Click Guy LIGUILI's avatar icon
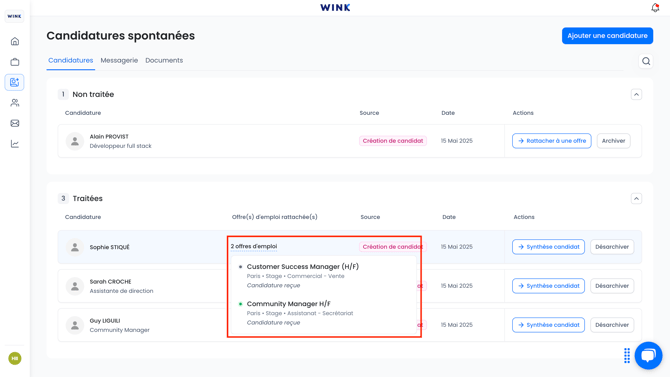The width and height of the screenshot is (670, 377). 75,325
